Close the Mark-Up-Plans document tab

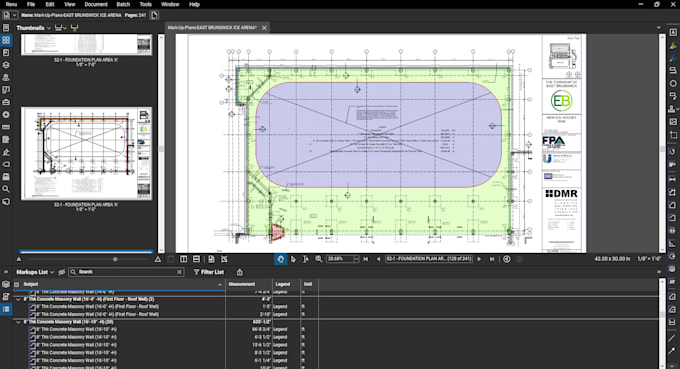point(264,28)
